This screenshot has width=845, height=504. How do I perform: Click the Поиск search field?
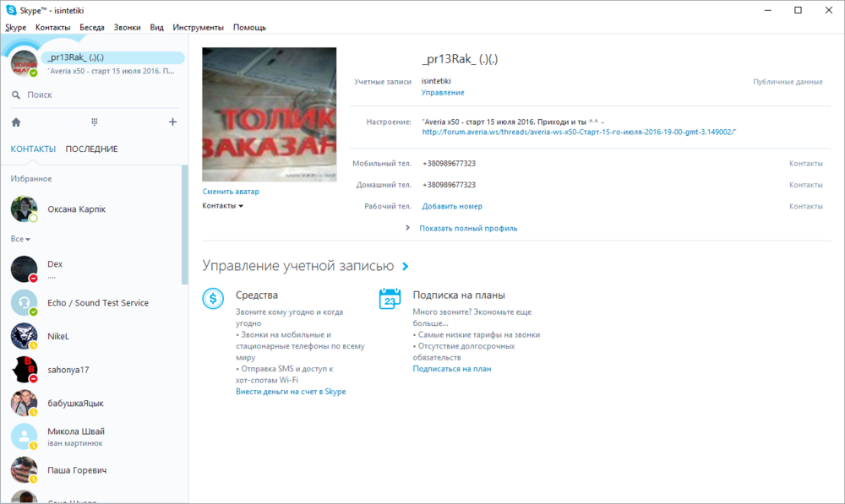(x=93, y=95)
